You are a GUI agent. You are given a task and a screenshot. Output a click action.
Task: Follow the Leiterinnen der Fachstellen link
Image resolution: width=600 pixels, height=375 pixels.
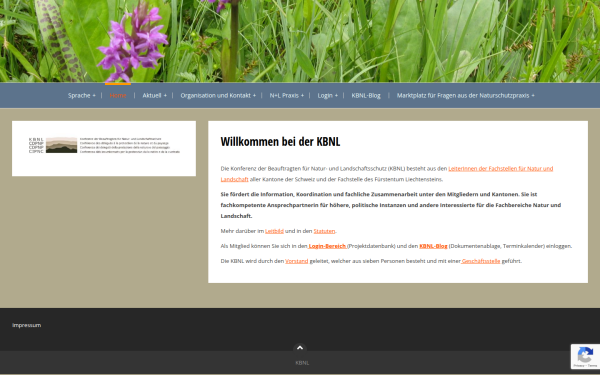pyautogui.click(x=501, y=169)
